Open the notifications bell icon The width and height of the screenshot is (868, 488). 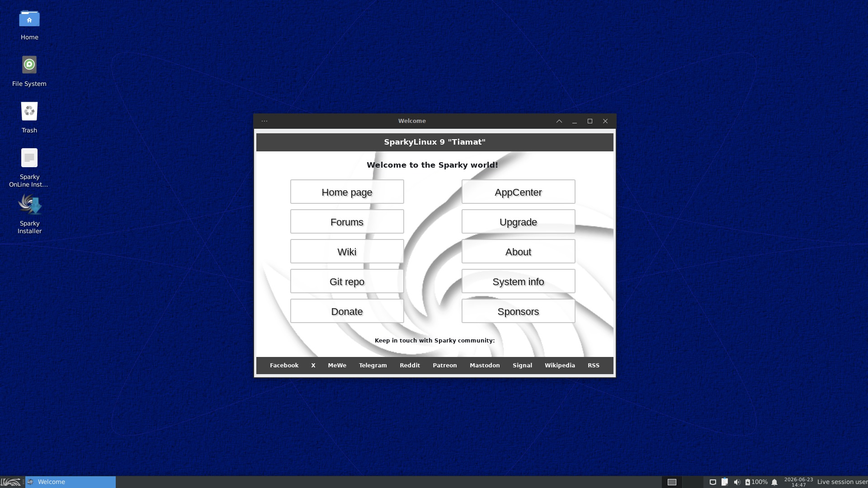774,482
